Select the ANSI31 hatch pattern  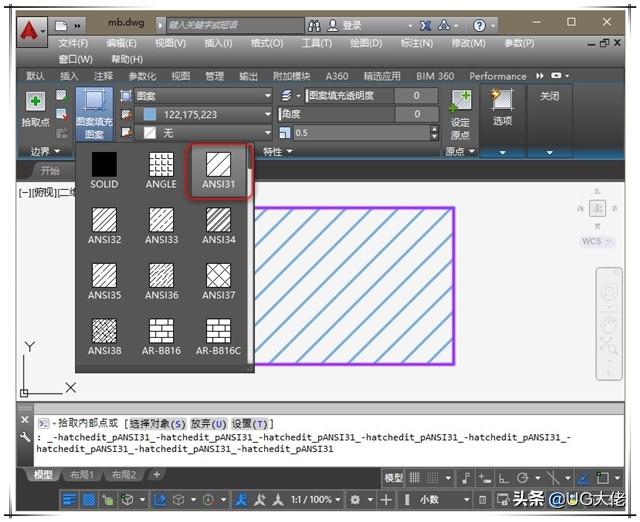click(218, 171)
